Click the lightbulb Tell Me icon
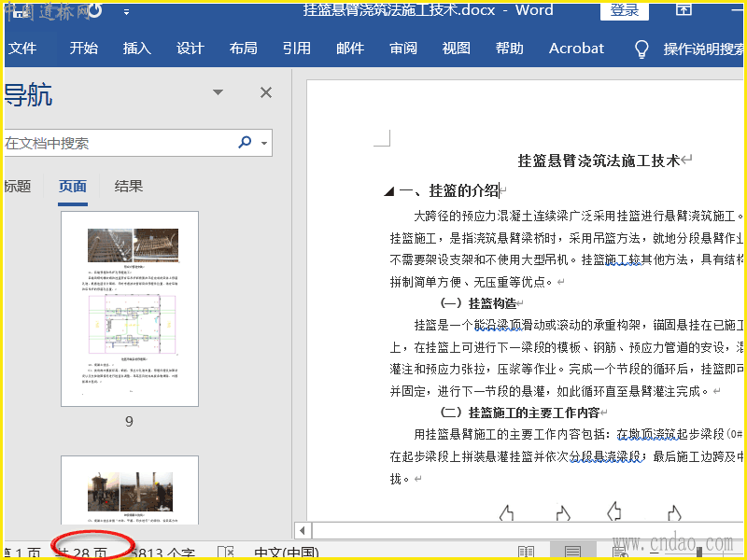Image resolution: width=747 pixels, height=560 pixels. point(641,49)
